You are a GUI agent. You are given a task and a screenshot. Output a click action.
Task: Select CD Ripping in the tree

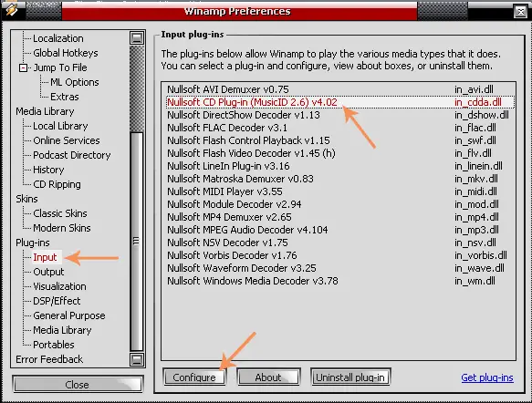point(57,184)
